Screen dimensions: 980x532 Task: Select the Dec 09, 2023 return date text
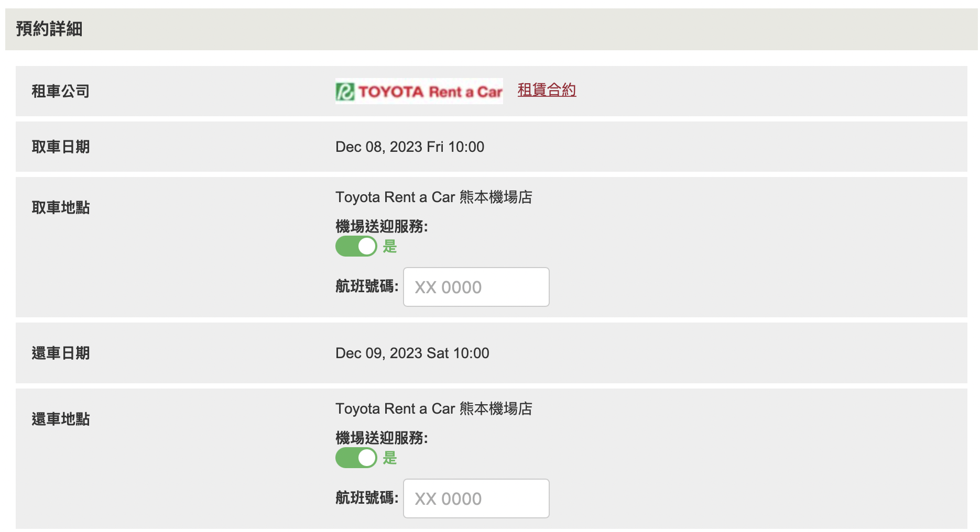412,353
